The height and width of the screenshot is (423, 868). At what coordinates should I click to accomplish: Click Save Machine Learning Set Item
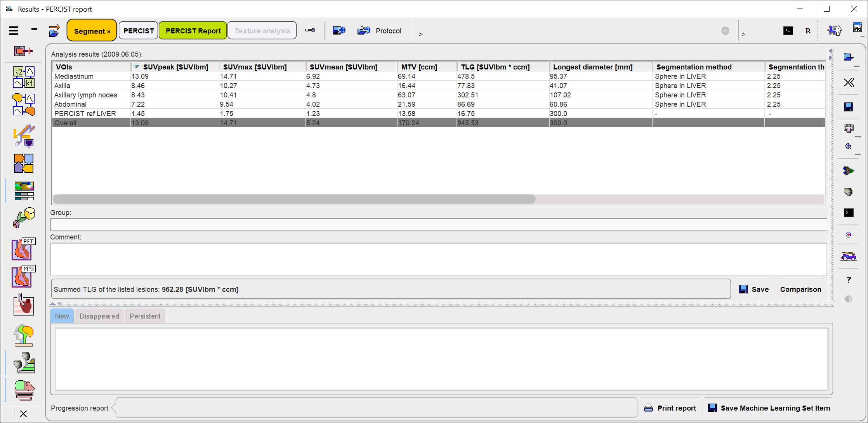769,408
